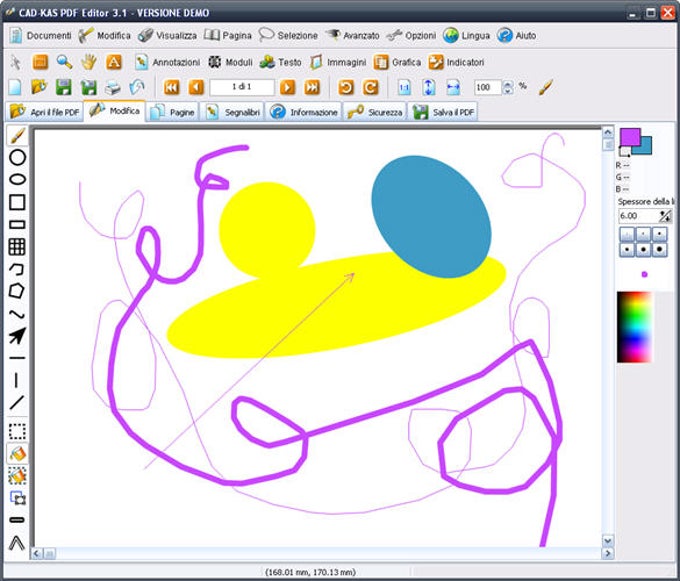Select the arrow drawing tool
Viewport: 680px width, 581px height.
point(17,336)
